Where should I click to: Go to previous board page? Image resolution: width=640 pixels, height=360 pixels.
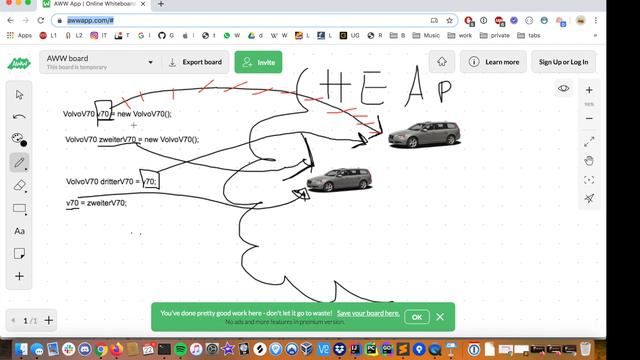pos(13,320)
